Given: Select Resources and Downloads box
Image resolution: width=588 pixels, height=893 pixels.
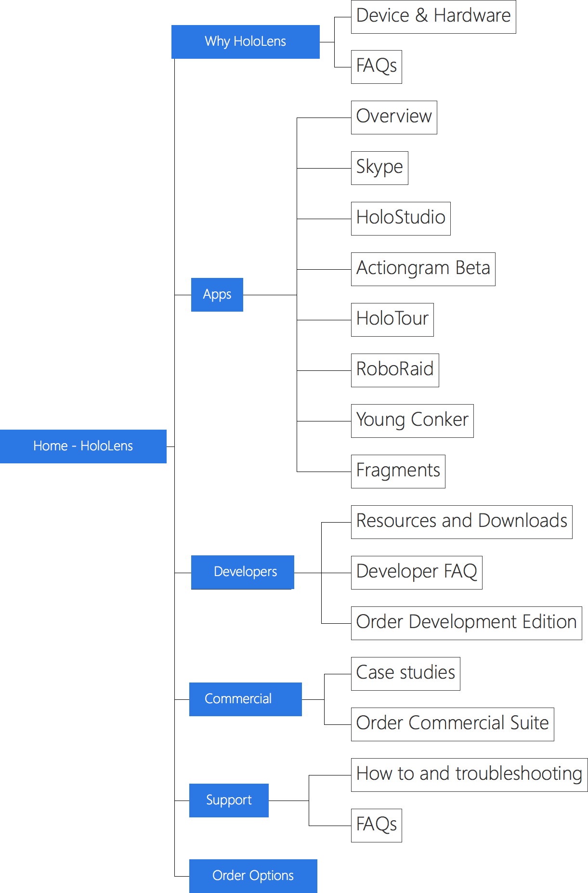Looking at the screenshot, I should pyautogui.click(x=461, y=522).
